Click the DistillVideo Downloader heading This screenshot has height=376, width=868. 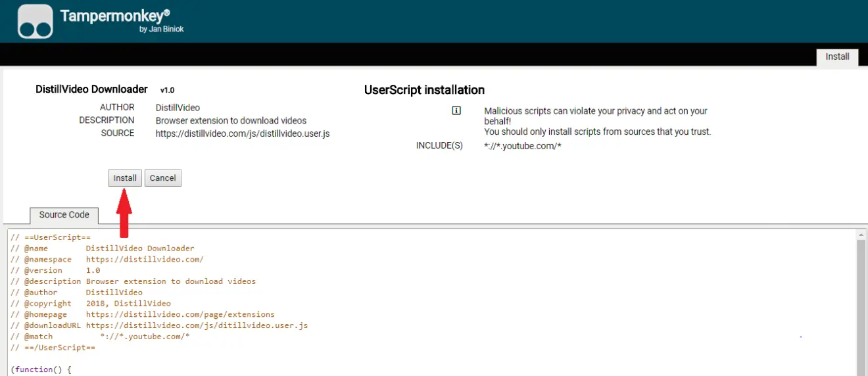(x=91, y=89)
